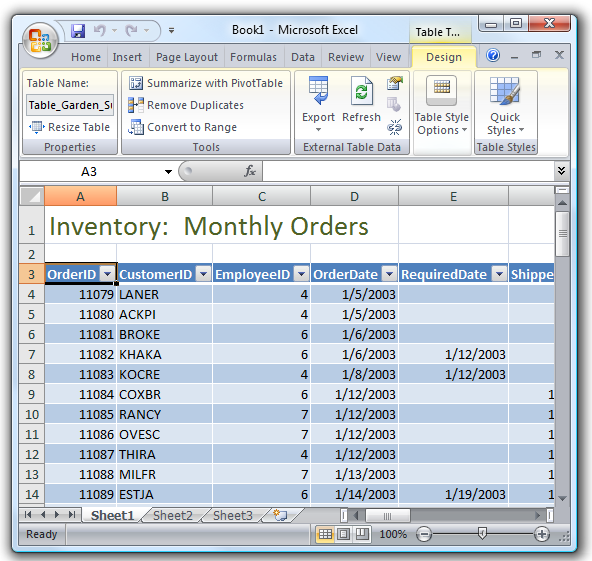The width and height of the screenshot is (592, 561).
Task: Open the OrderDate filter dropdown
Action: tap(389, 274)
